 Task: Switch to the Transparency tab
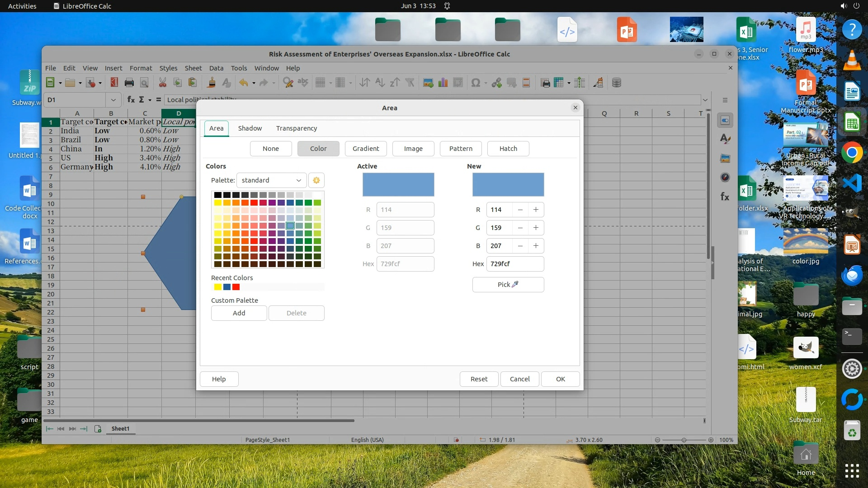click(297, 128)
